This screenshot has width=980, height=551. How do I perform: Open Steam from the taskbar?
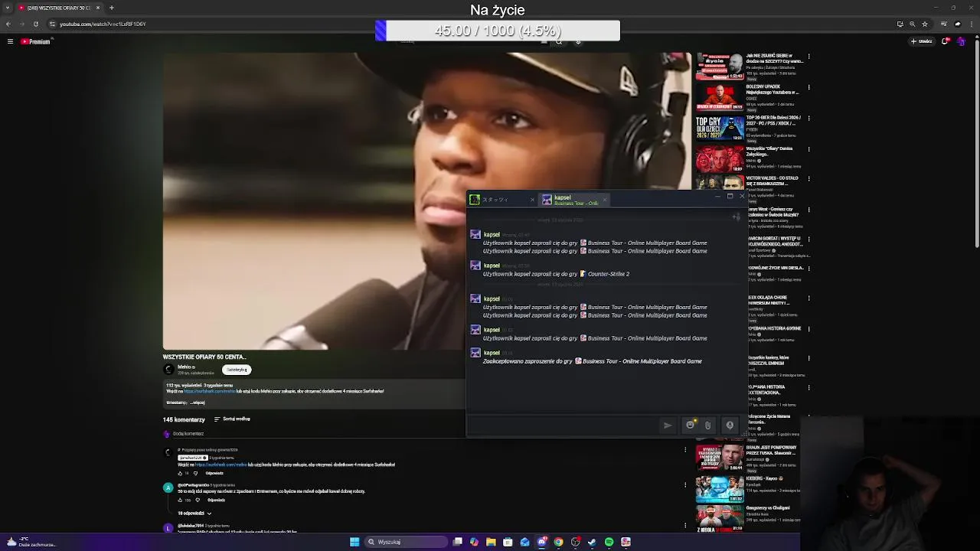[592, 542]
